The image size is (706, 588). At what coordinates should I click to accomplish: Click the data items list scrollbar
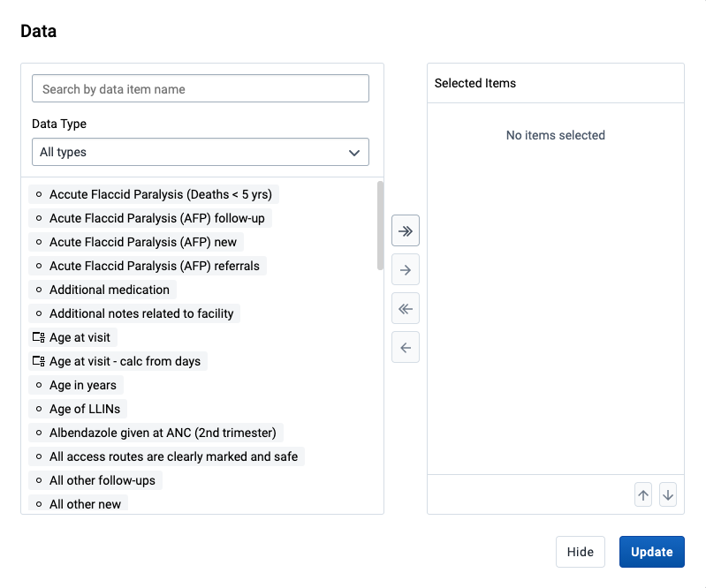tap(380, 225)
